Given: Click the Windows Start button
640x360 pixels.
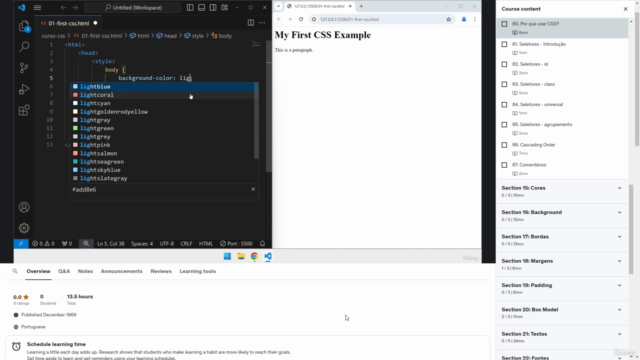Looking at the screenshot, I should tap(227, 256).
